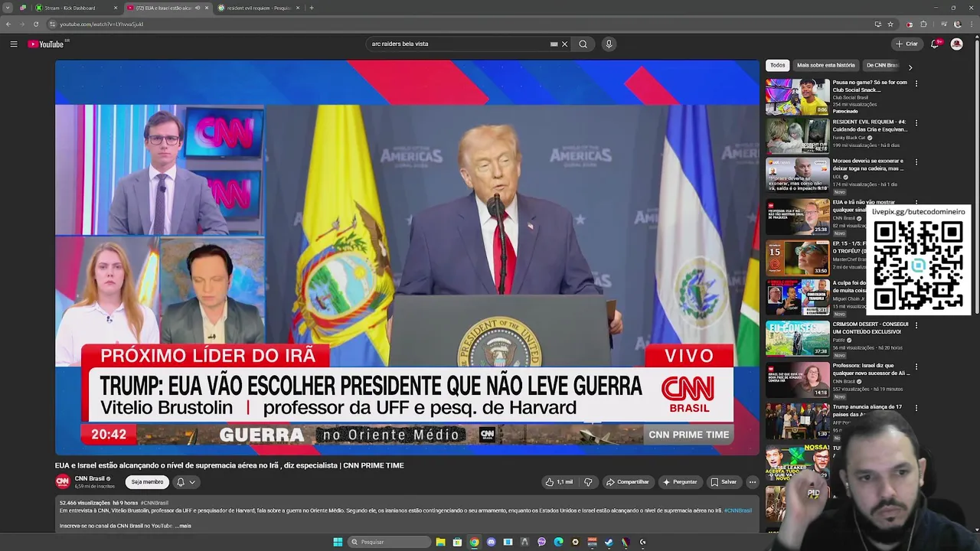Screen dimensions: 980x551
Task: Show more filter chips arrow
Action: [910, 67]
